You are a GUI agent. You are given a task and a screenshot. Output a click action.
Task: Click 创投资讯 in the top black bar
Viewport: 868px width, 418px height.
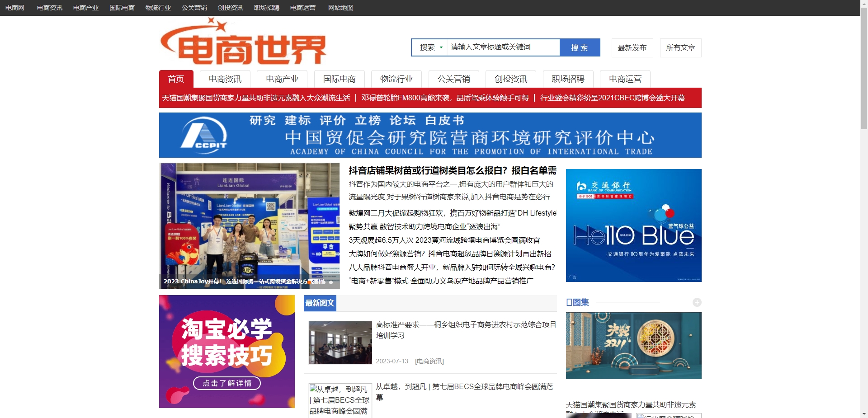pyautogui.click(x=231, y=8)
